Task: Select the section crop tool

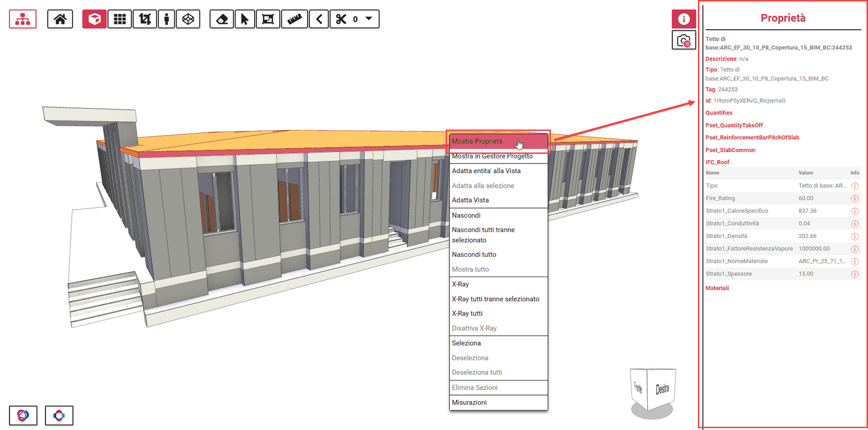Action: tap(144, 19)
